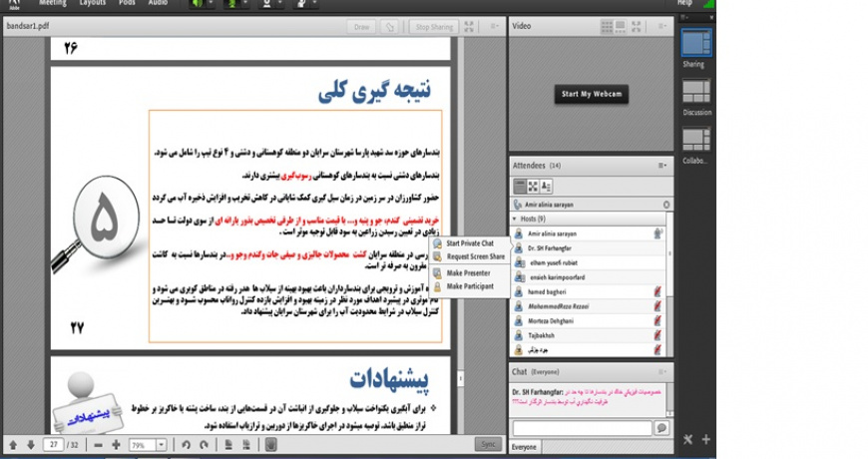Click the Start My Webcam button
868x459 pixels.
point(592,94)
